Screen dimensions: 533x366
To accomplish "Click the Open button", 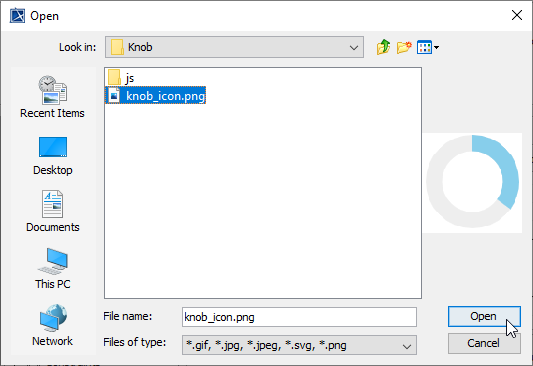I will 484,316.
